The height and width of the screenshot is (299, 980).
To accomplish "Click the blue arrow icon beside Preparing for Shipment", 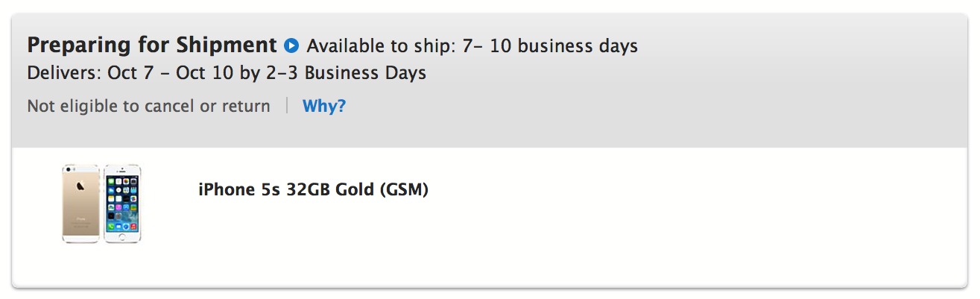I will pos(291,46).
